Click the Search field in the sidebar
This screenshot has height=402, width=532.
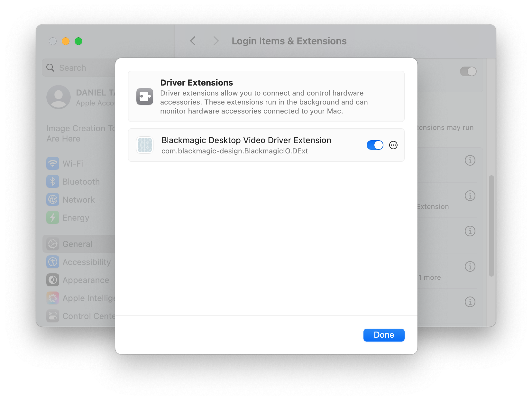click(79, 68)
